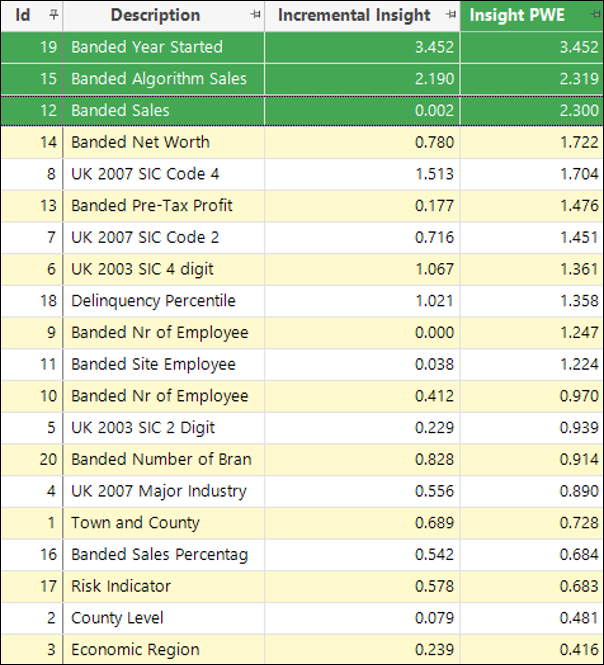Image resolution: width=604 pixels, height=665 pixels.
Task: Select Banded Nr of Employee with Id 10
Action: pyautogui.click(x=302, y=396)
